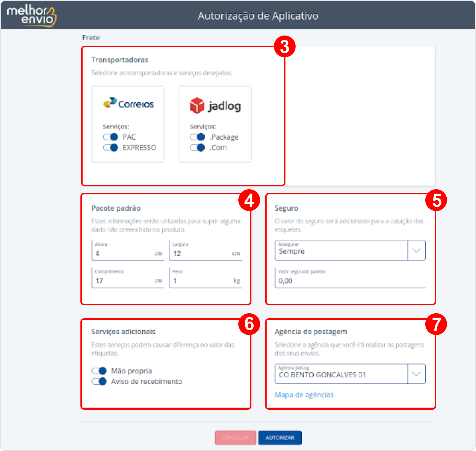Click the red step 6 marker
The image size is (476, 451).
[x=249, y=324]
